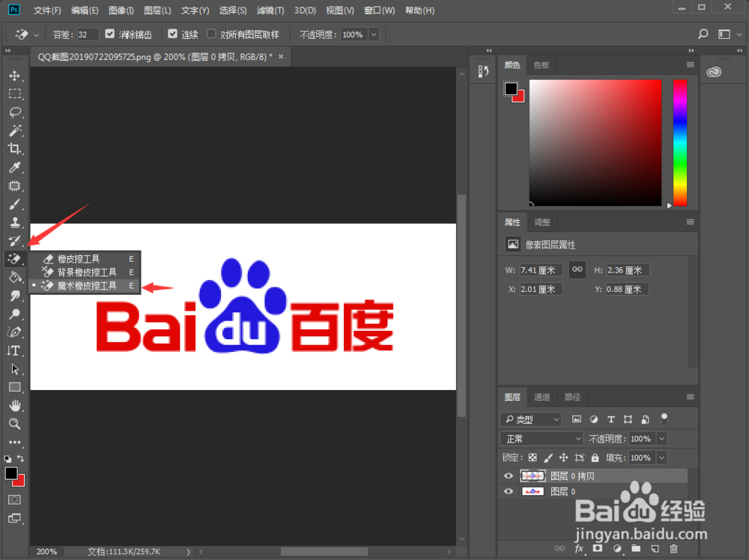
Task: Hide the 图层 0 layer
Action: (509, 492)
